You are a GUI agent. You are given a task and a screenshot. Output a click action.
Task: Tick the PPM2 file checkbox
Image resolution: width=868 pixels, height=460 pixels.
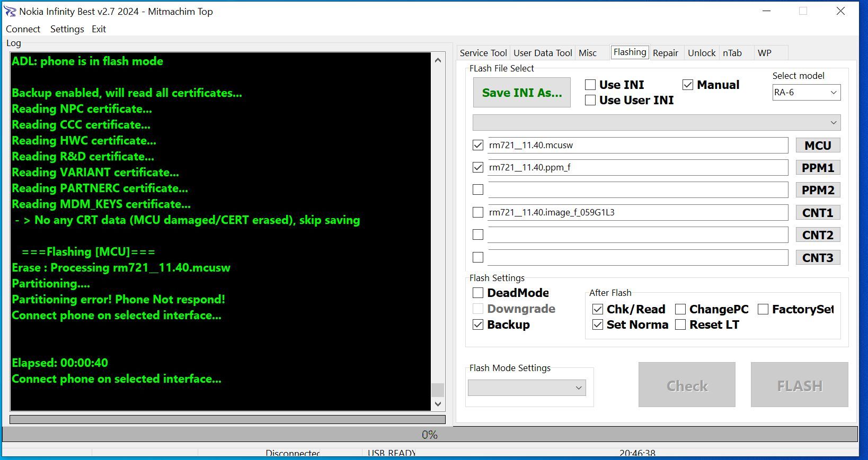pos(478,190)
